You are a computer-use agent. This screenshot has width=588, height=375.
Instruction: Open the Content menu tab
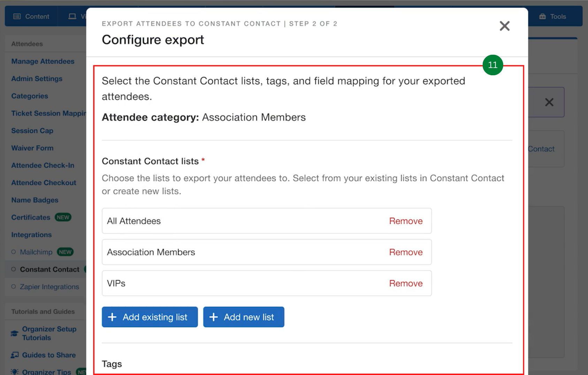click(31, 16)
